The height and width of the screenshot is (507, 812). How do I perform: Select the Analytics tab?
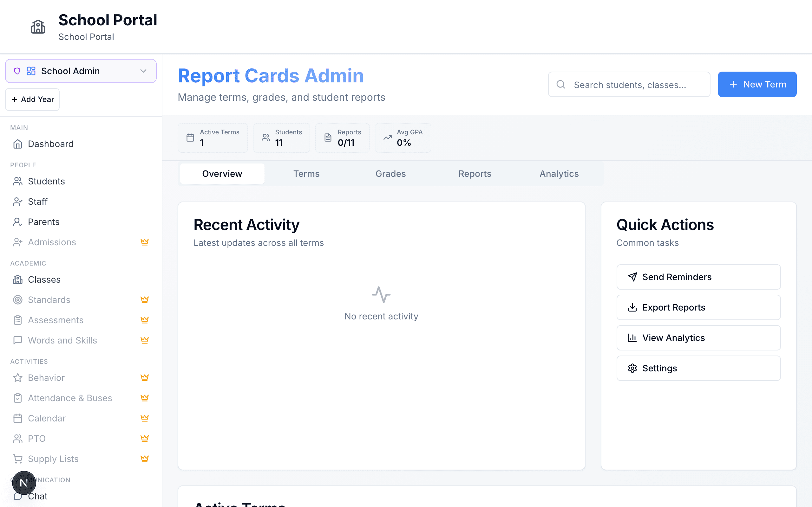click(559, 174)
